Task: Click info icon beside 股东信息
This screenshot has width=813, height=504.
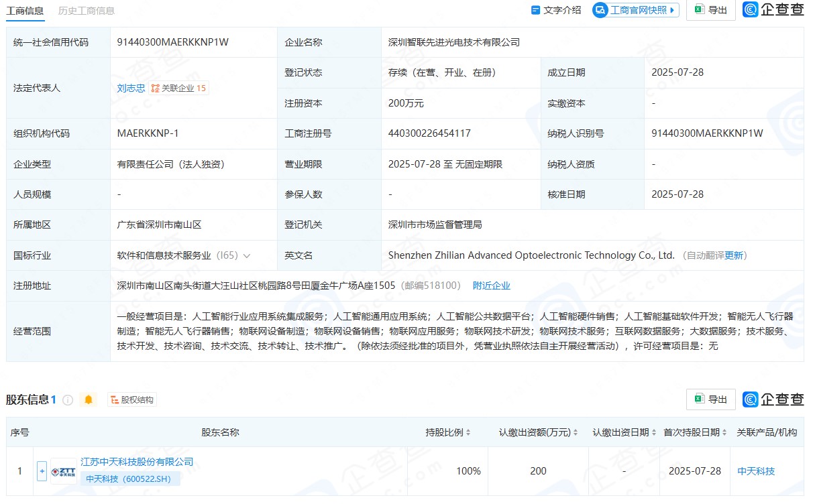Action: (x=68, y=400)
